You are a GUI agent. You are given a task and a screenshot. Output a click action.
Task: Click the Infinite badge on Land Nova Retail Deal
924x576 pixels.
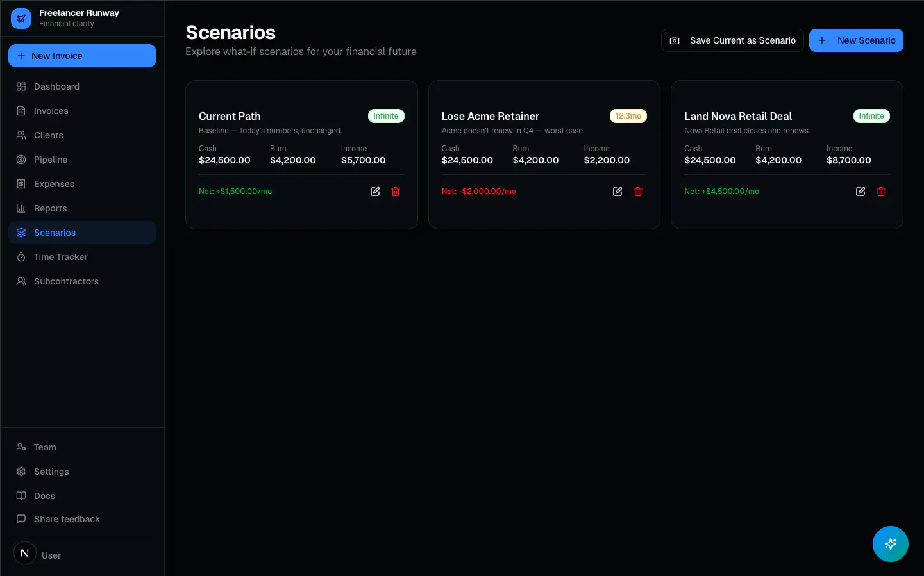(x=871, y=116)
